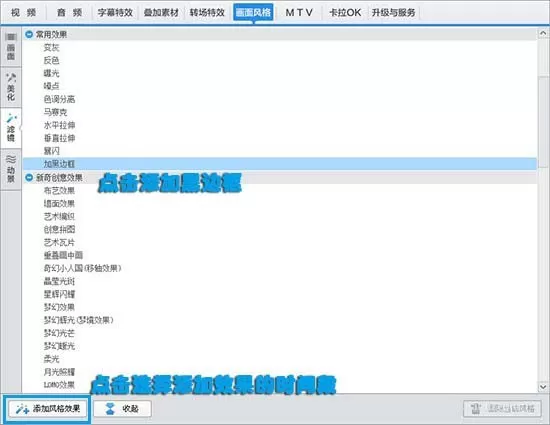Image resolution: width=550 pixels, height=425 pixels.
Task: Collapse the 常用效果 group
Action: click(x=29, y=34)
